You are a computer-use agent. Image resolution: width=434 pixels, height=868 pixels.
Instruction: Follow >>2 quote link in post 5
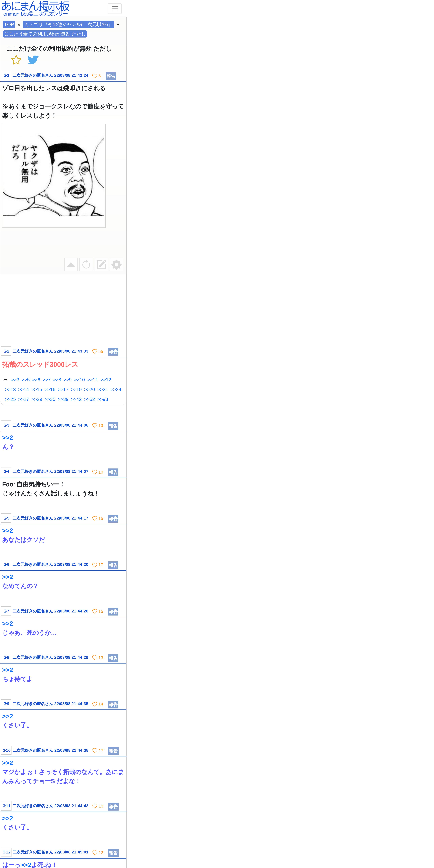[x=7, y=531]
